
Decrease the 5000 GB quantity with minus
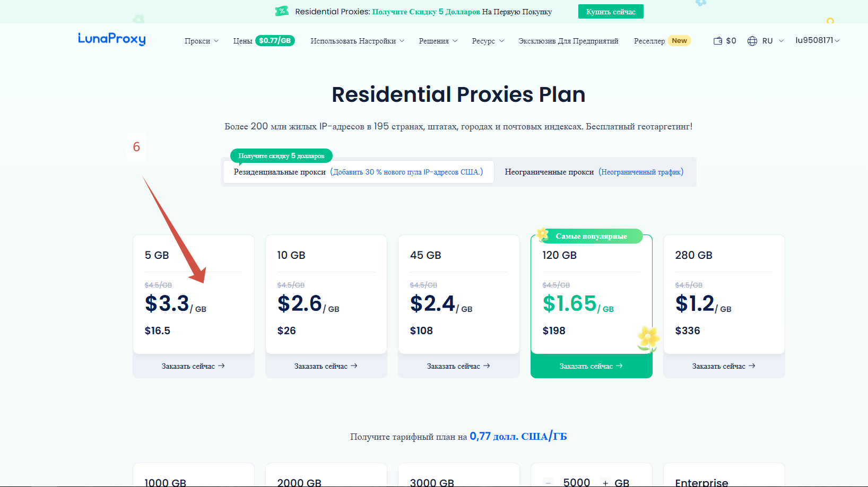549,482
